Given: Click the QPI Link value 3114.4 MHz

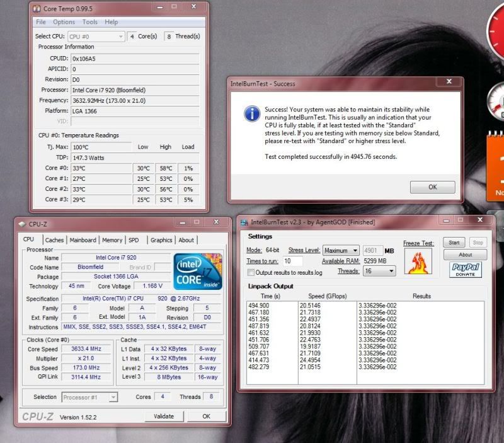Looking at the screenshot, I should pyautogui.click(x=86, y=377).
